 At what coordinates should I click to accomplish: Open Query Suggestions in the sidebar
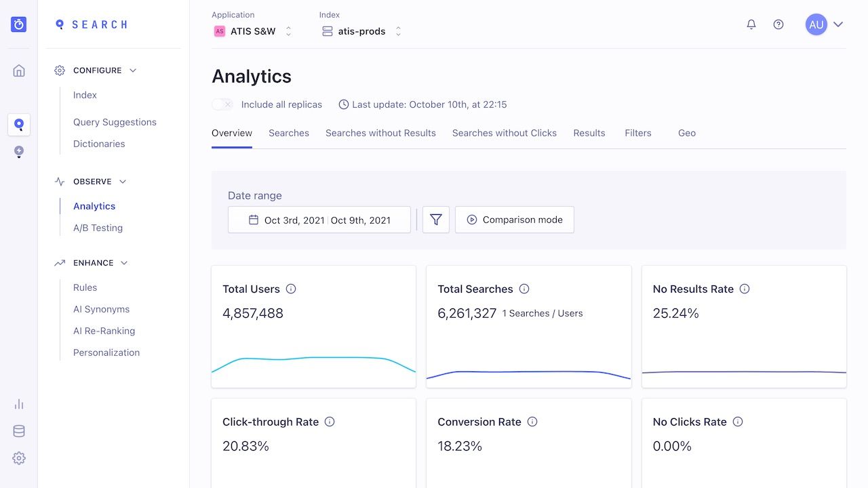point(115,122)
